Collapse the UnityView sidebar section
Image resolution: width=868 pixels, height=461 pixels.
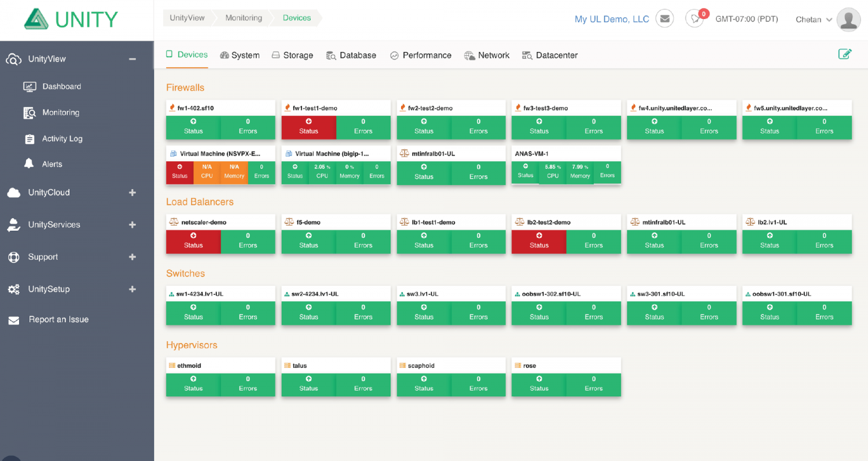click(132, 59)
